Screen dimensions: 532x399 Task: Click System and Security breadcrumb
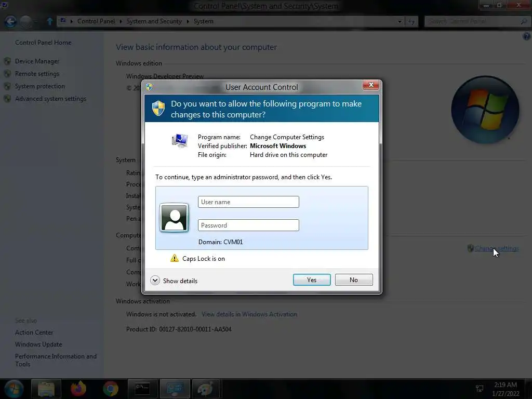(154, 21)
